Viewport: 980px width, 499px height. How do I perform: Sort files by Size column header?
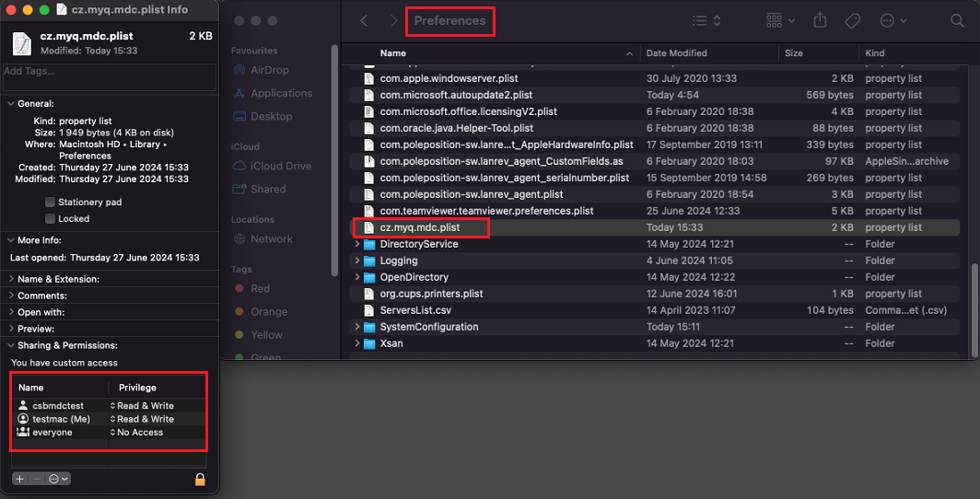(x=794, y=53)
